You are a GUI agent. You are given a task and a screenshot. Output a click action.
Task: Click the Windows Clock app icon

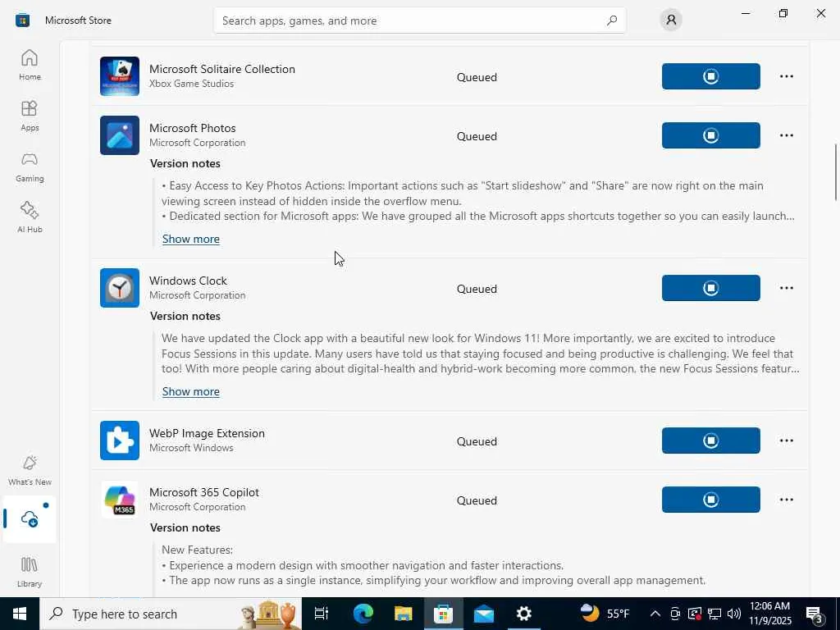[120, 288]
